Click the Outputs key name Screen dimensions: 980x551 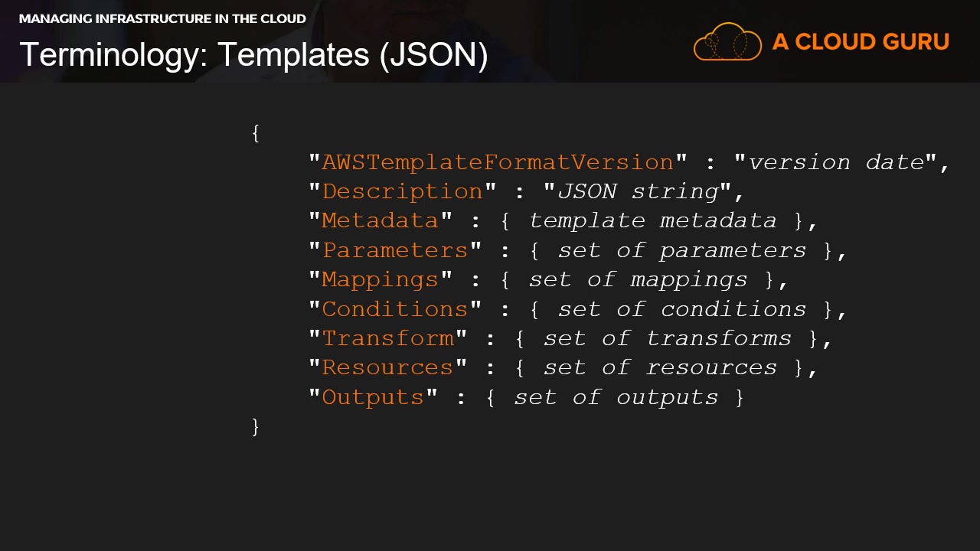click(x=373, y=397)
